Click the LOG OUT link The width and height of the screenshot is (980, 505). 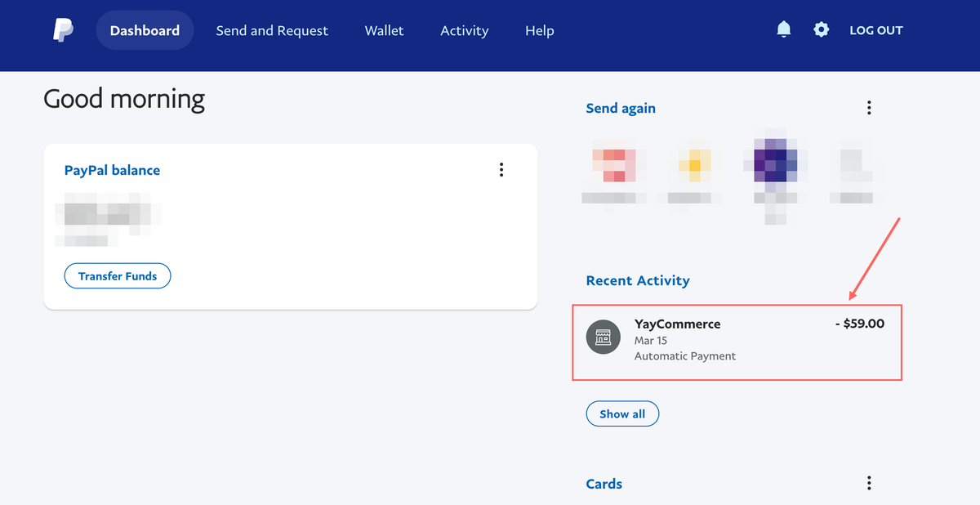pyautogui.click(x=875, y=30)
